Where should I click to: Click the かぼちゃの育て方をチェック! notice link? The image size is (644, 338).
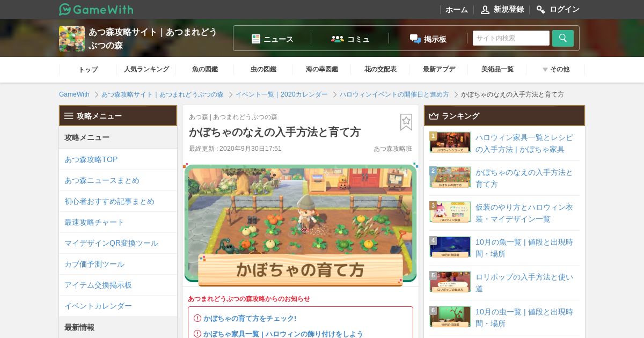250,318
